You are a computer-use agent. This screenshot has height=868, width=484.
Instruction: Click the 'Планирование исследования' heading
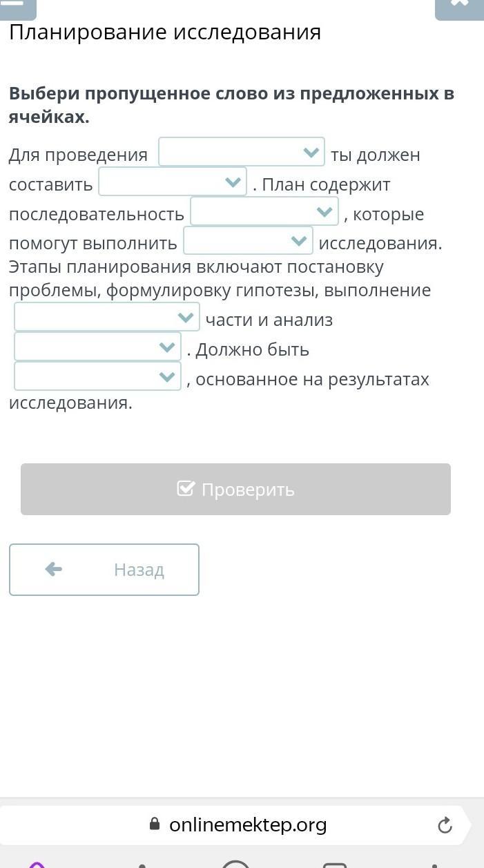click(x=165, y=32)
